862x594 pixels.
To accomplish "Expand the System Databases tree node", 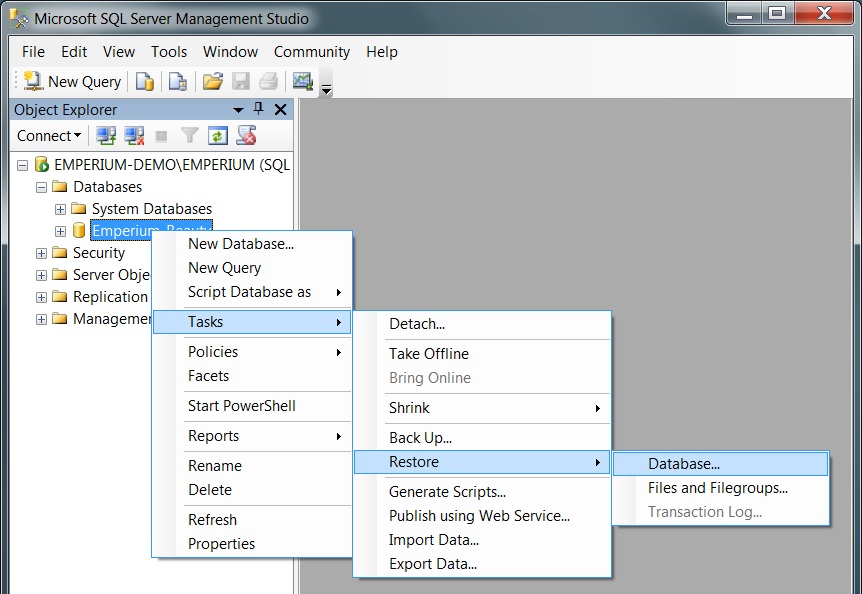I will click(60, 209).
